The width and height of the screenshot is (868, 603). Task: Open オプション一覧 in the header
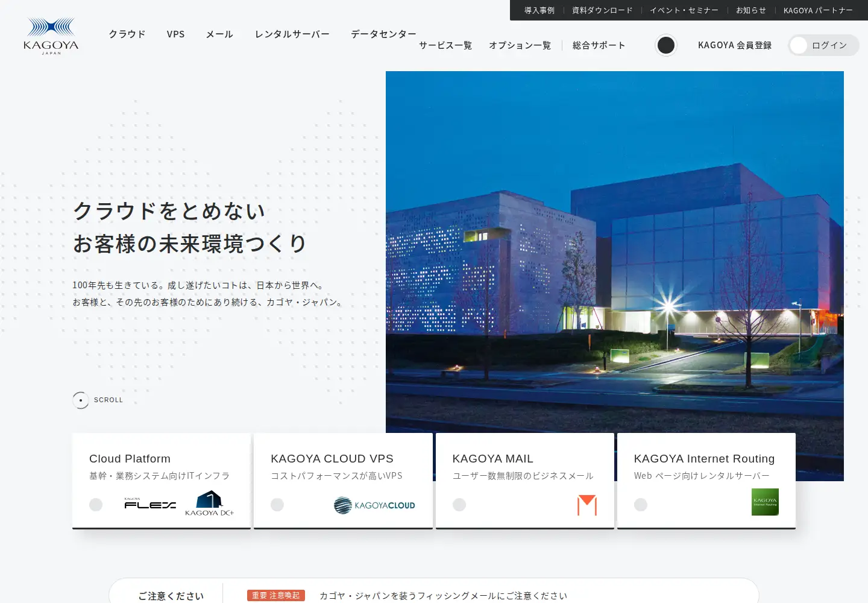click(520, 45)
